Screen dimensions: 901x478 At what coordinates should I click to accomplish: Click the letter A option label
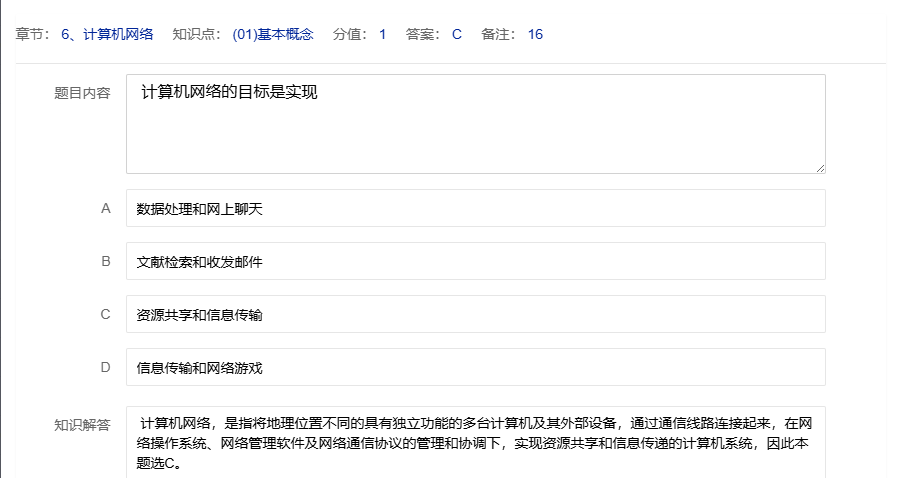tap(105, 209)
